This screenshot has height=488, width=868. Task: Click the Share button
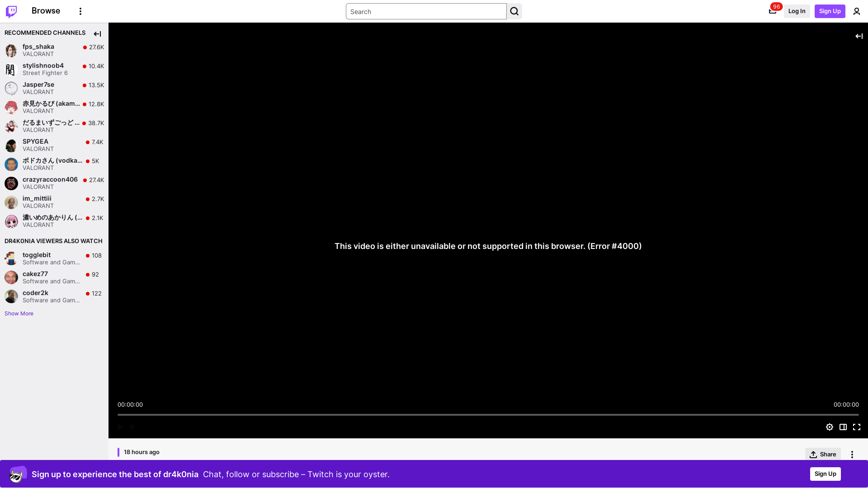[x=823, y=454]
